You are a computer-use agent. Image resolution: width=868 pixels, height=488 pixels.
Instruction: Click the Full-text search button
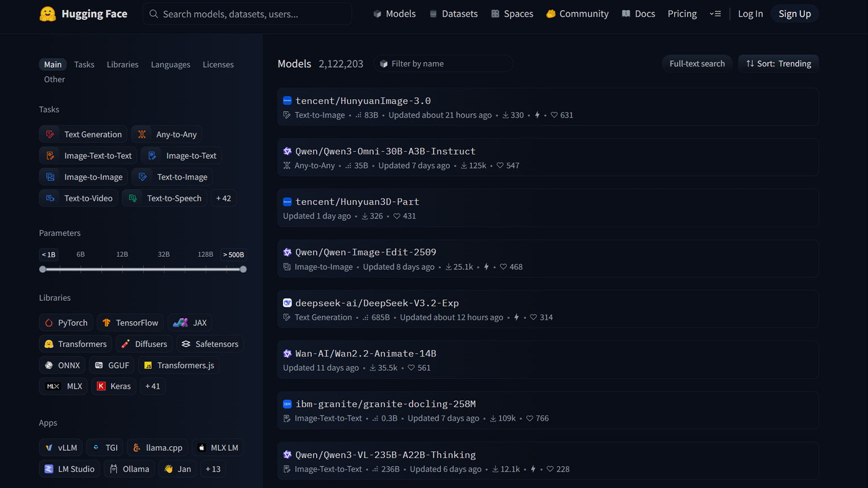[697, 64]
